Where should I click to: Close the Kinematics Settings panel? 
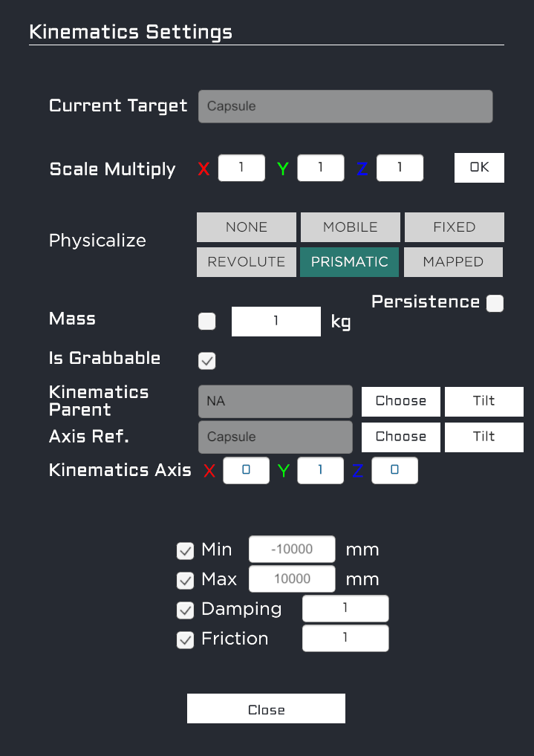[x=266, y=709]
